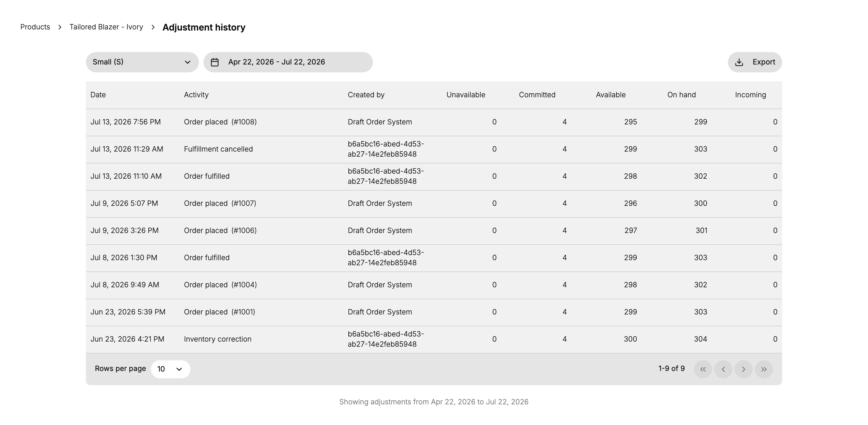The height and width of the screenshot is (425, 868).
Task: Open the Rows per page dropdown
Action: click(170, 369)
